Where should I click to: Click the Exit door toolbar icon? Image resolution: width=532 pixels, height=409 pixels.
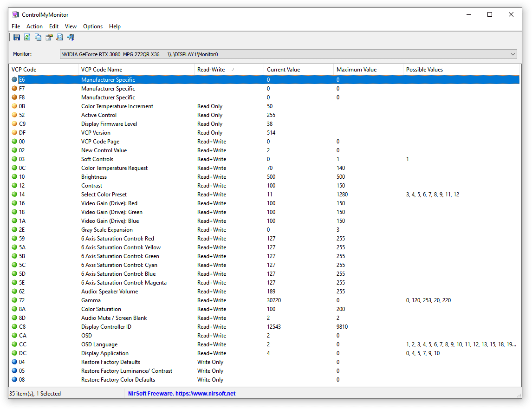tap(71, 38)
